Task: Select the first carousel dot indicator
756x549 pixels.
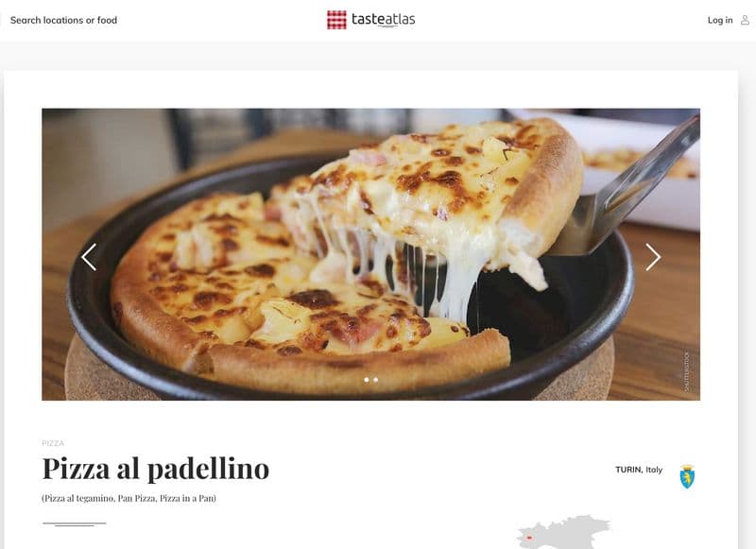Action: (367, 380)
